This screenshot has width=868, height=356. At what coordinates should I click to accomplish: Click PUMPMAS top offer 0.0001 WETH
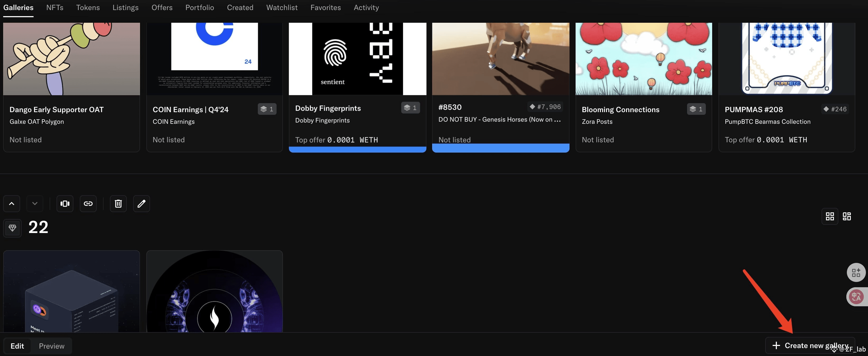coord(766,140)
